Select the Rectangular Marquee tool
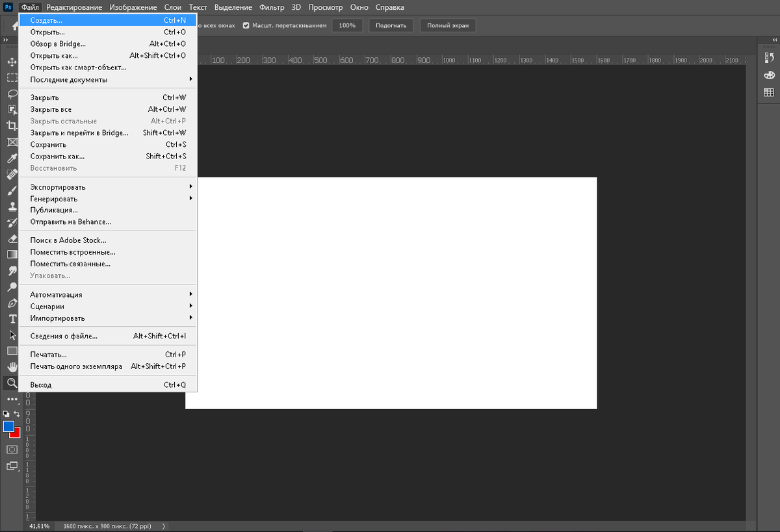Image resolution: width=780 pixels, height=532 pixels. click(12, 78)
